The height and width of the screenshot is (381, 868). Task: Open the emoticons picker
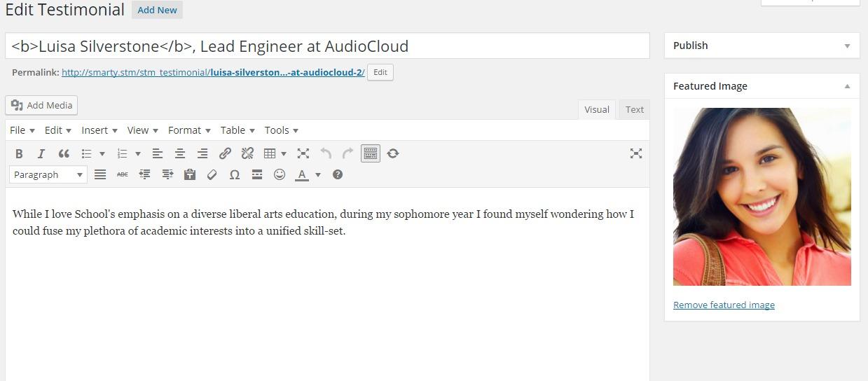[280, 174]
